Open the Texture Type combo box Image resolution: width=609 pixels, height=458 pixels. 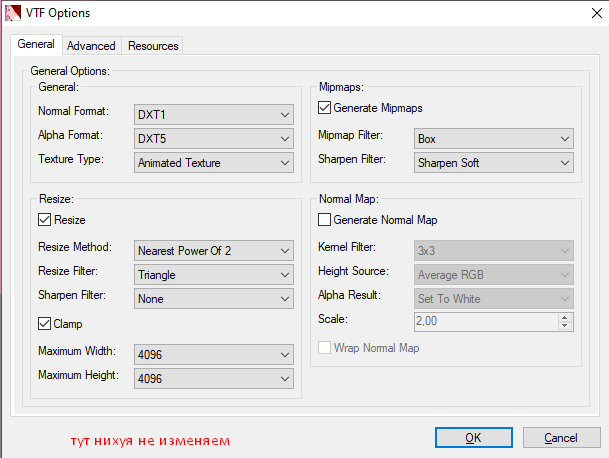pos(213,163)
